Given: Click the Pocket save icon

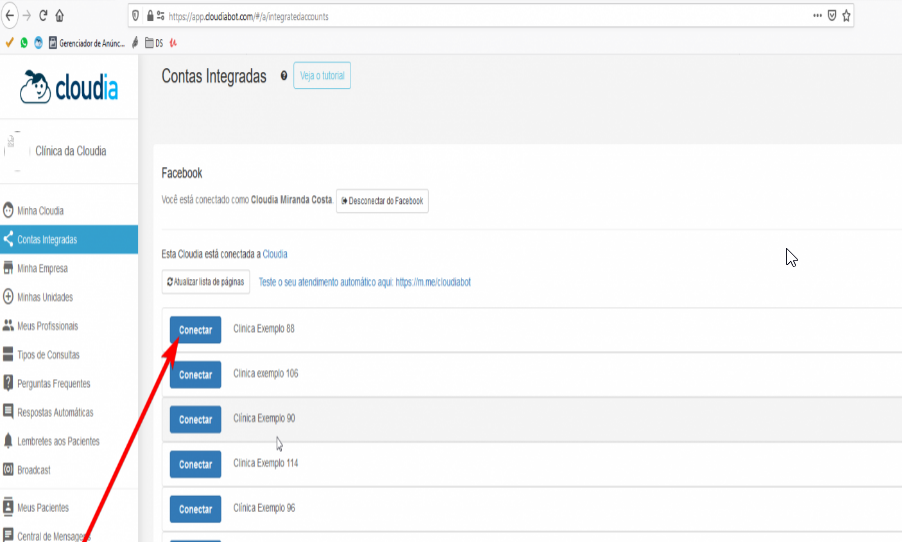Looking at the screenshot, I should pos(832,16).
